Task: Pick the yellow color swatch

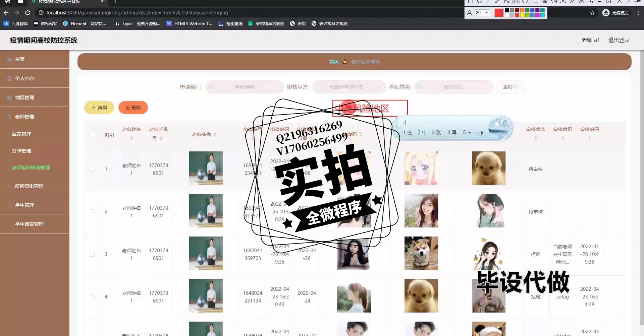Action: (522, 15)
